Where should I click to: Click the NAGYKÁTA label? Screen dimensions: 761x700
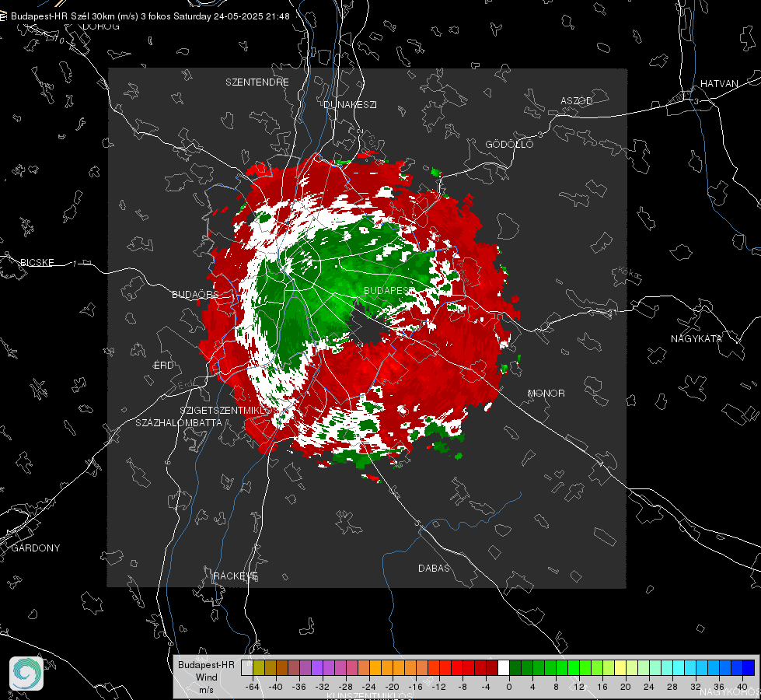click(696, 339)
